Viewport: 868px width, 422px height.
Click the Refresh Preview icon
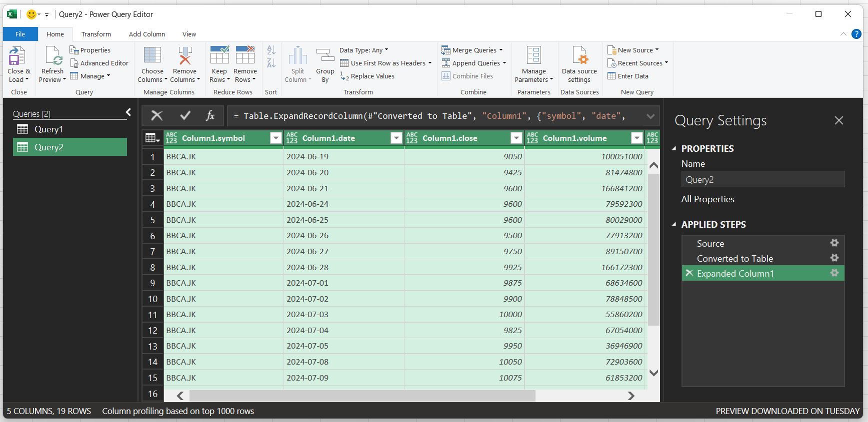pos(52,56)
